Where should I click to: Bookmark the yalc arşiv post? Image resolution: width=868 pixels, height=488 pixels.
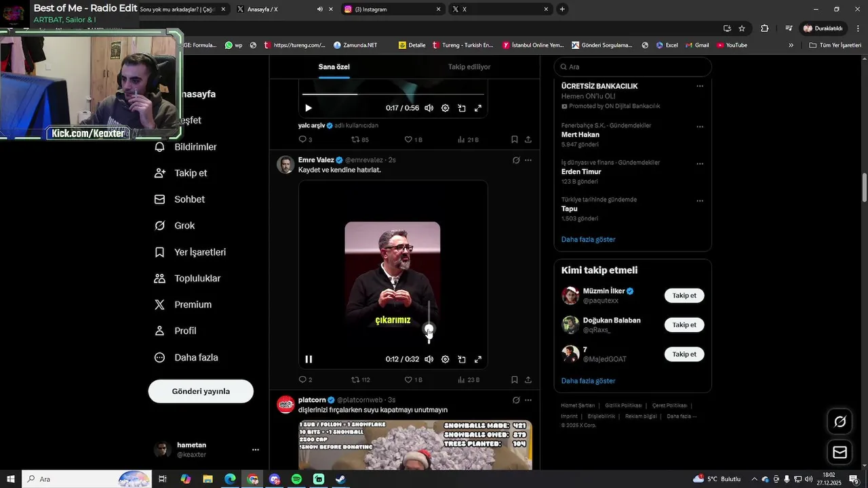515,140
